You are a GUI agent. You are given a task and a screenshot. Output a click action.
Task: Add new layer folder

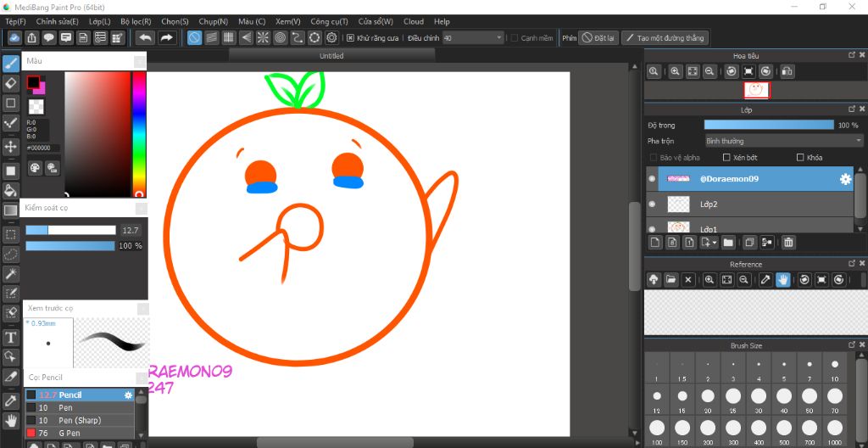(728, 243)
